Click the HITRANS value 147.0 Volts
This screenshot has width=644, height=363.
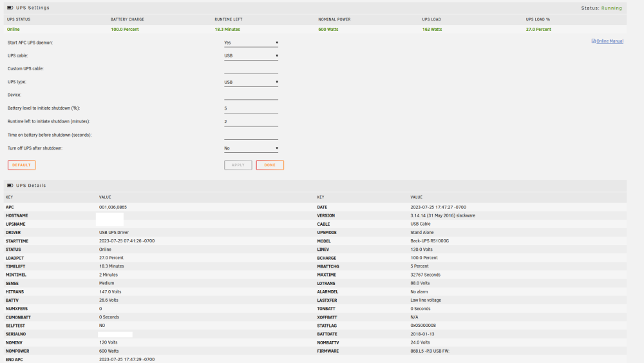coord(110,292)
